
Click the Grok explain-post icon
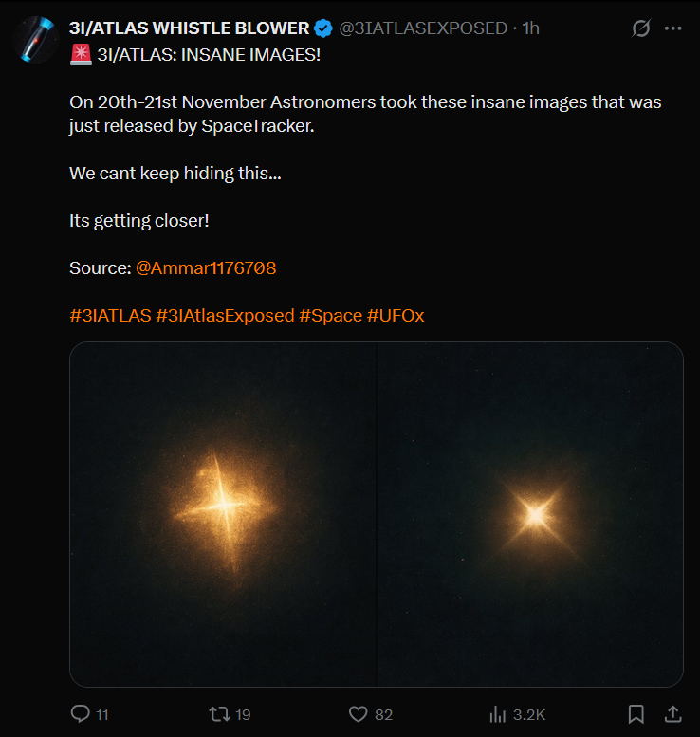tap(641, 28)
